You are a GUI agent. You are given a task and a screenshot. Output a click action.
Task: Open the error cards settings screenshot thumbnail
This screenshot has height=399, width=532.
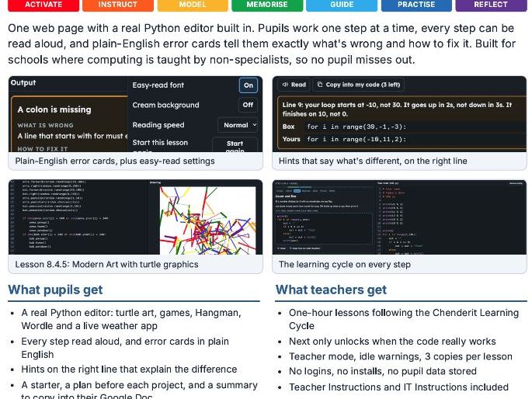click(135, 114)
